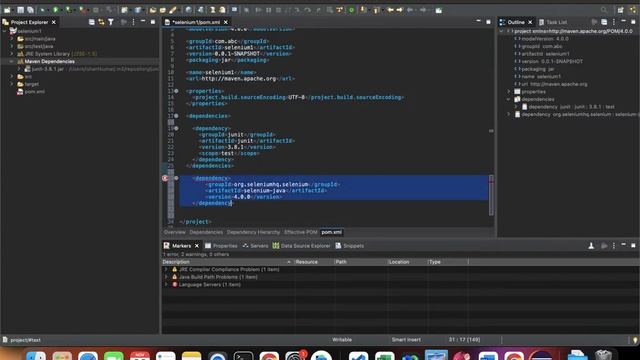Collapse All in Project Explorer toolbar

pos(91,22)
